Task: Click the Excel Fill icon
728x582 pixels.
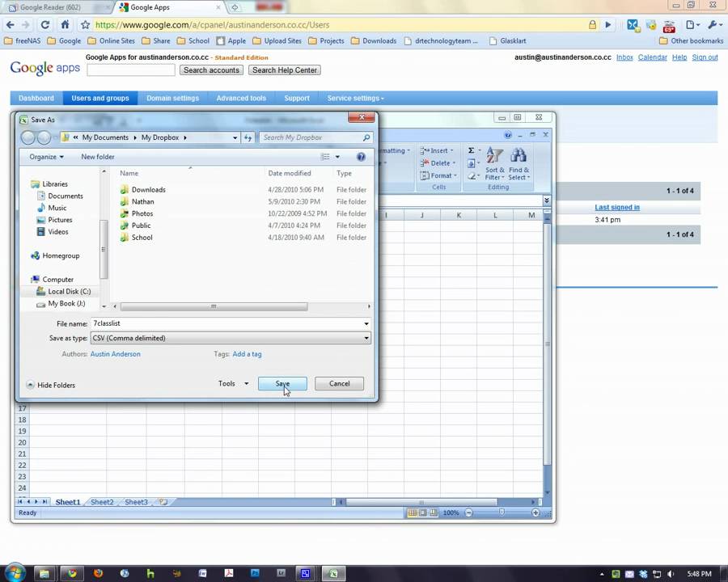Action: pos(471,163)
